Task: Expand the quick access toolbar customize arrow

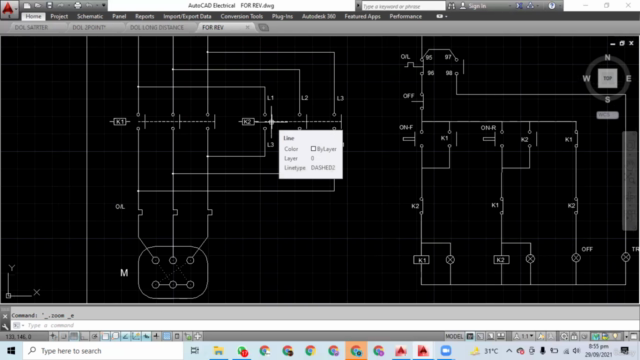Action: (x=104, y=6)
